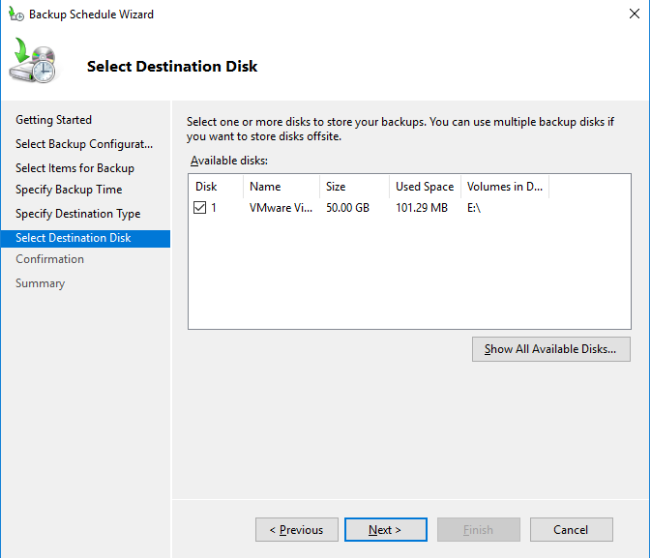Cancel the backup schedule wizard
Screen dimensions: 650x558
(571, 529)
